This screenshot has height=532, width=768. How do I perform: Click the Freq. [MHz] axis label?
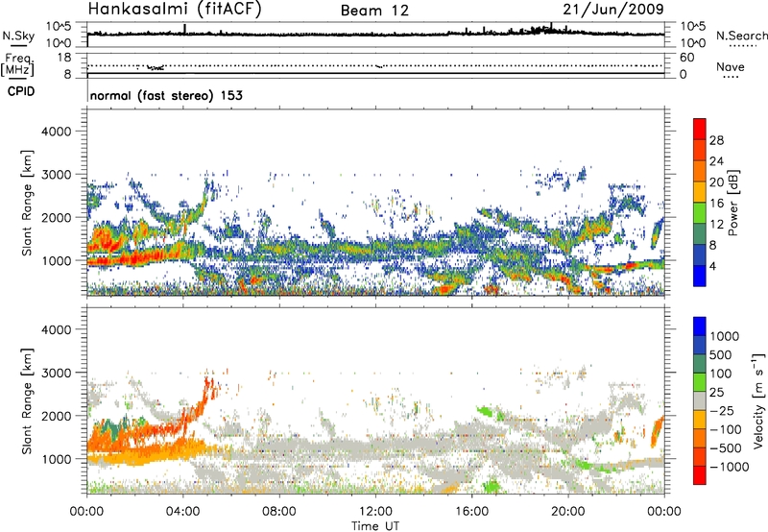17,65
